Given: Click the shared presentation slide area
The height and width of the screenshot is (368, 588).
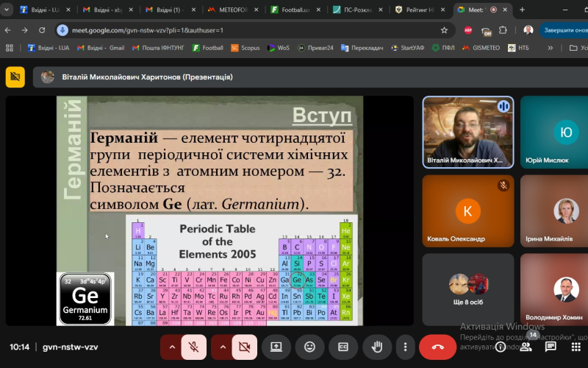Looking at the screenshot, I should [x=209, y=210].
